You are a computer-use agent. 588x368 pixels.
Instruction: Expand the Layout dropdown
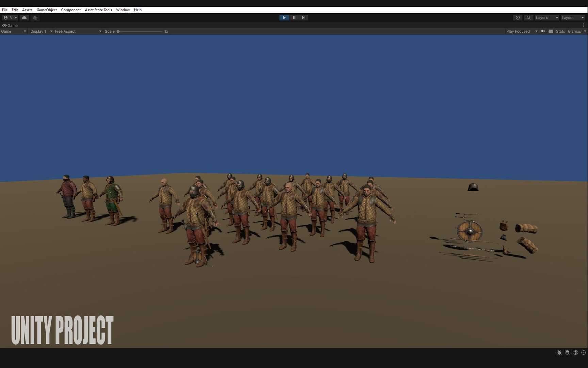point(573,18)
